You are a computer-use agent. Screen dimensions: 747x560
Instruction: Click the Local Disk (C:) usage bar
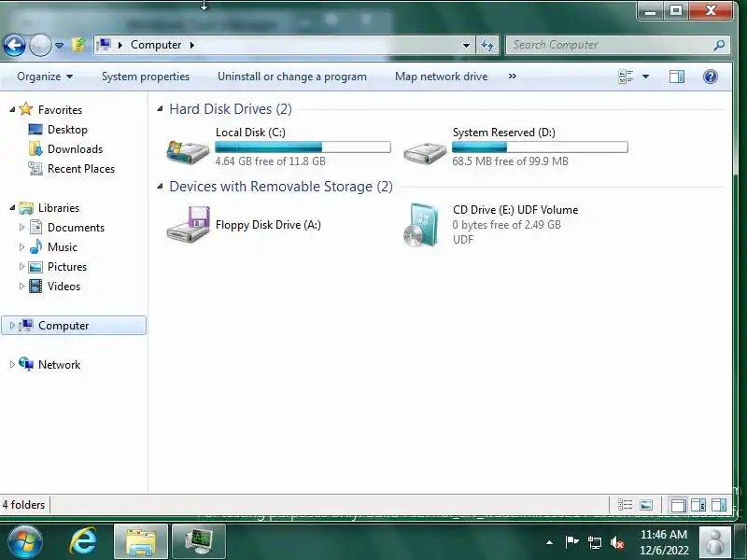[x=303, y=147]
